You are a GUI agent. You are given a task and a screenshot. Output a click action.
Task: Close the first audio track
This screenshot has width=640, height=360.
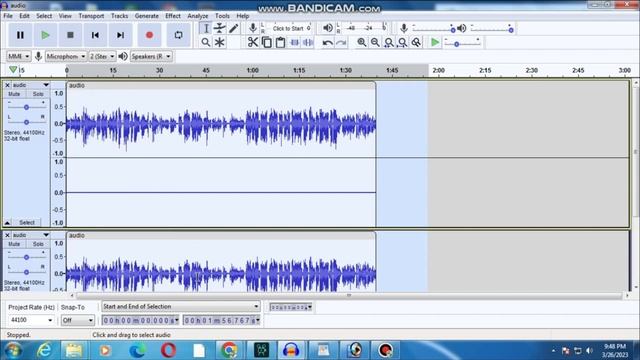(7, 85)
